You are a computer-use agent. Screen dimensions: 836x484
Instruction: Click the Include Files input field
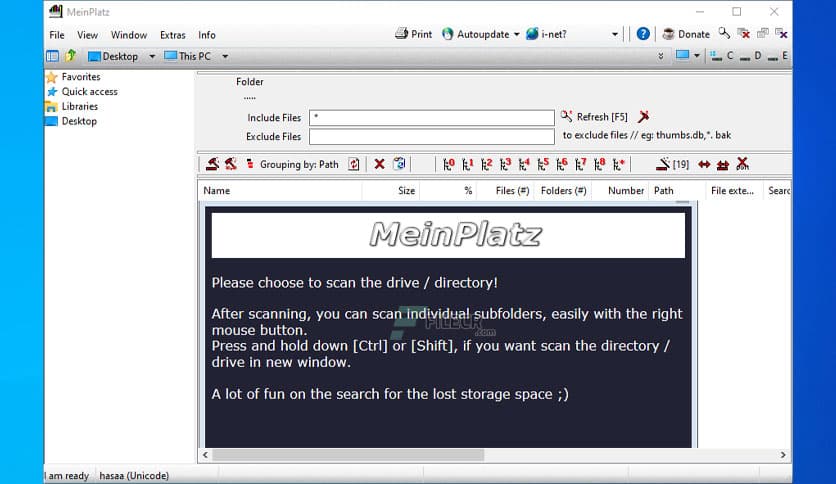(x=431, y=117)
